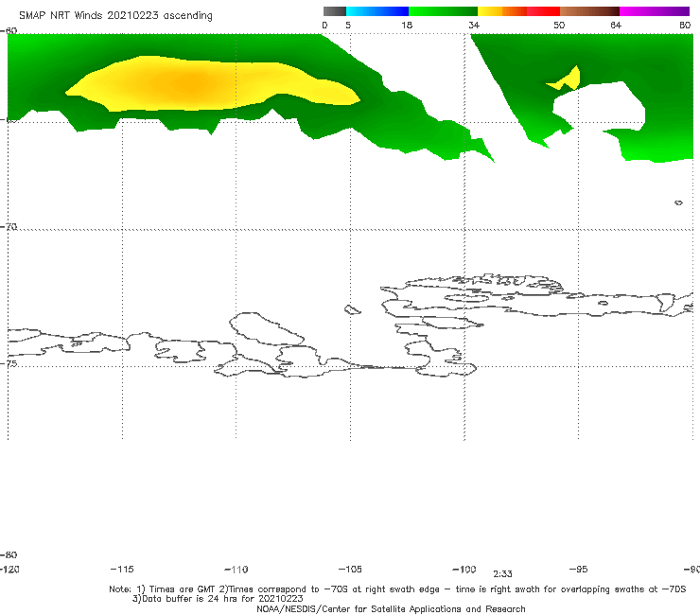Image resolution: width=700 pixels, height=615 pixels.
Task: Click the '5' label under the color bar
Action: 348,25
